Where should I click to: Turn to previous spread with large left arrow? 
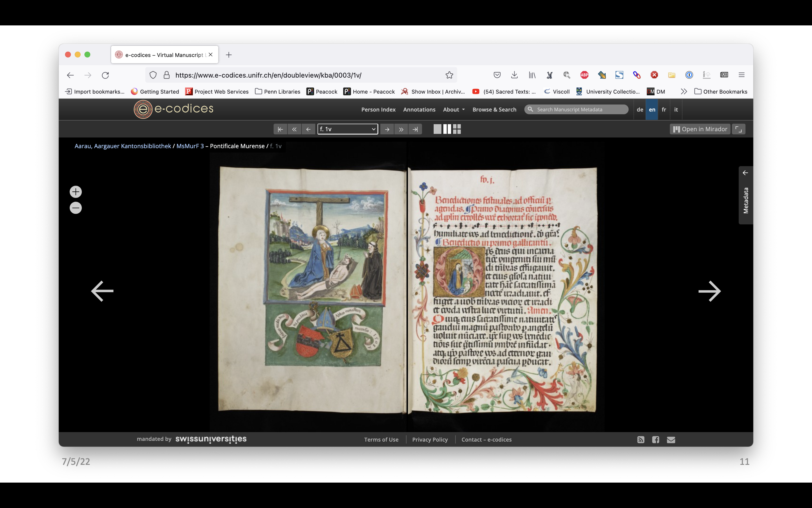pos(102,291)
